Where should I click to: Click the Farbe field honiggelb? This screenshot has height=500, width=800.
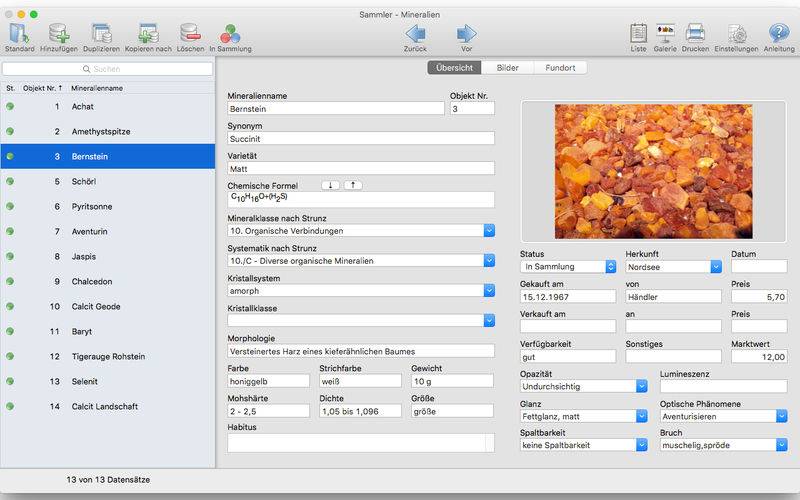[268, 382]
